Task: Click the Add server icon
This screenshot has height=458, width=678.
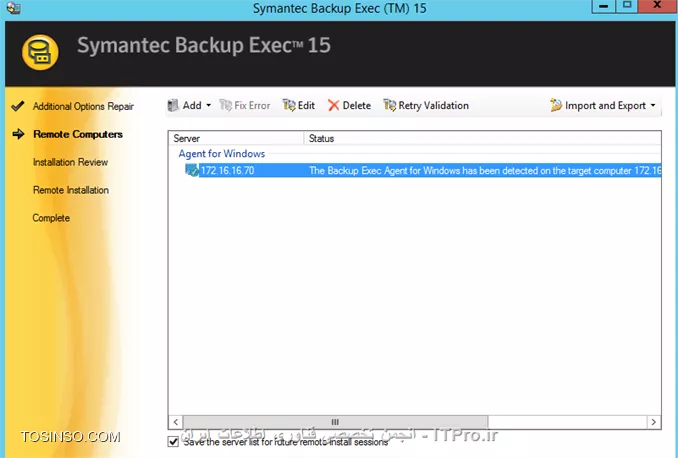Action: [173, 105]
